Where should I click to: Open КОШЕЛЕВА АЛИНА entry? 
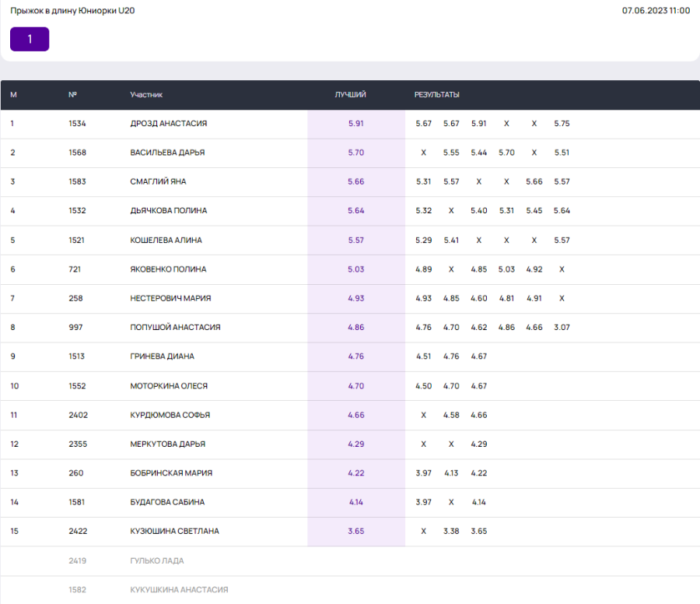pyautogui.click(x=166, y=240)
